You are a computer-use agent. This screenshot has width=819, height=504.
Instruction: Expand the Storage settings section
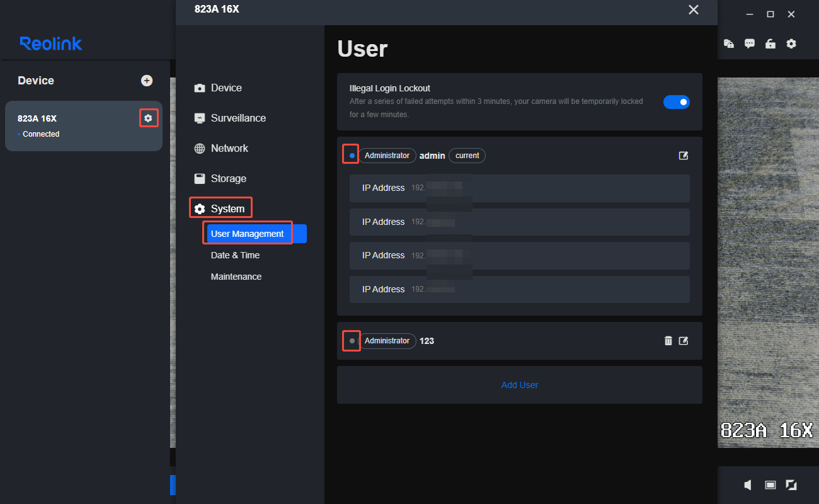pyautogui.click(x=229, y=178)
